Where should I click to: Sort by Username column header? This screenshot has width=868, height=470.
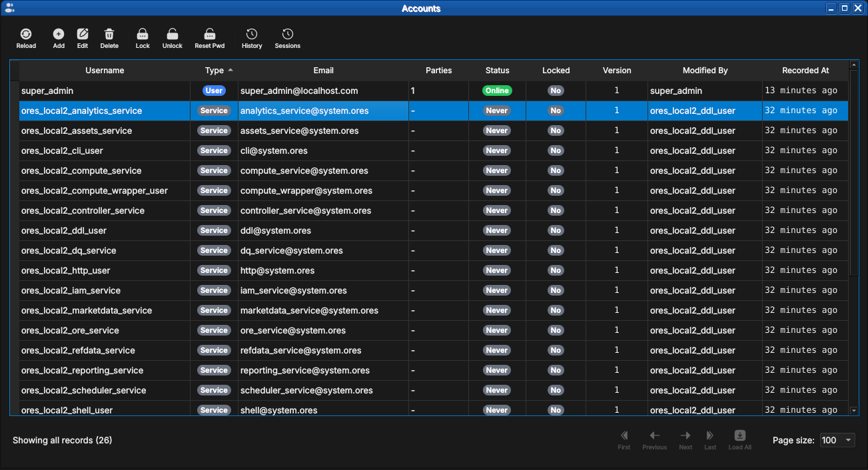point(105,71)
